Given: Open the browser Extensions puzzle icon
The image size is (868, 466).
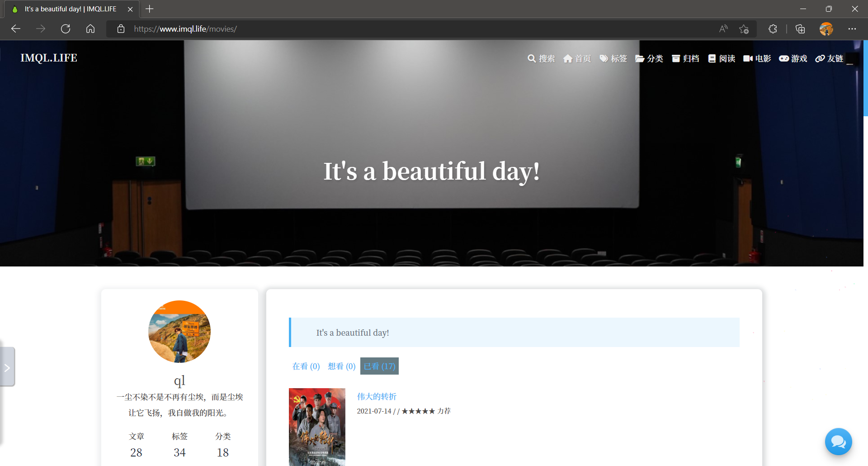Looking at the screenshot, I should [x=773, y=29].
